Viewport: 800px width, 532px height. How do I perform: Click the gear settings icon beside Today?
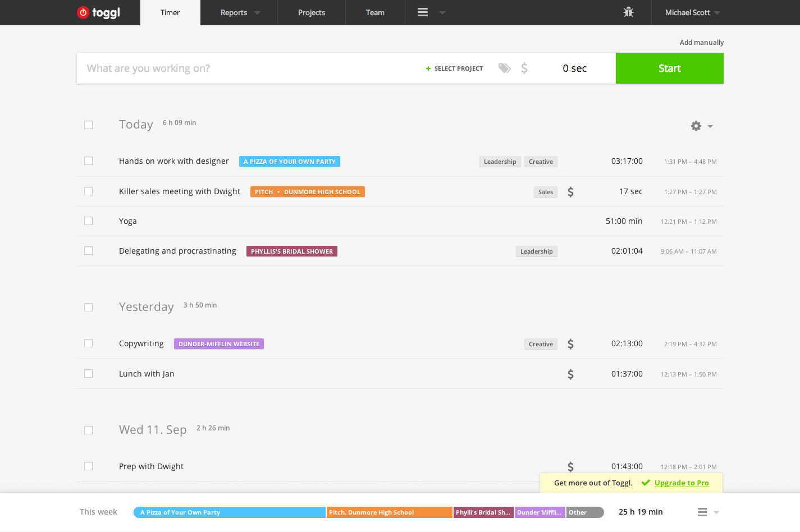696,126
